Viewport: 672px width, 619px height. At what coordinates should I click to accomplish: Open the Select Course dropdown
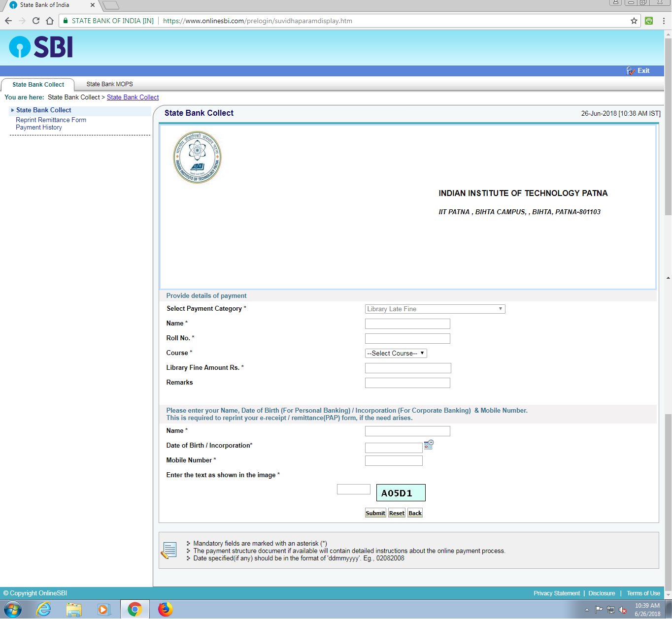click(396, 354)
